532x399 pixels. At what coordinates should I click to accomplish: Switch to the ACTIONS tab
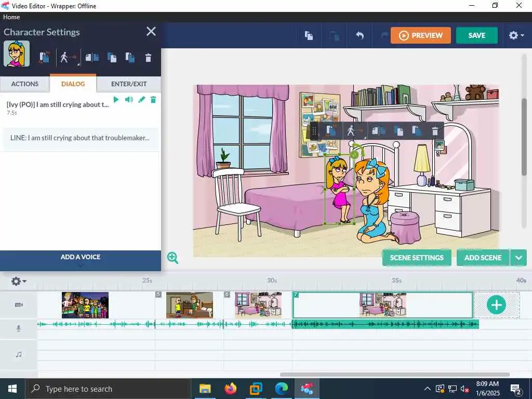[25, 84]
